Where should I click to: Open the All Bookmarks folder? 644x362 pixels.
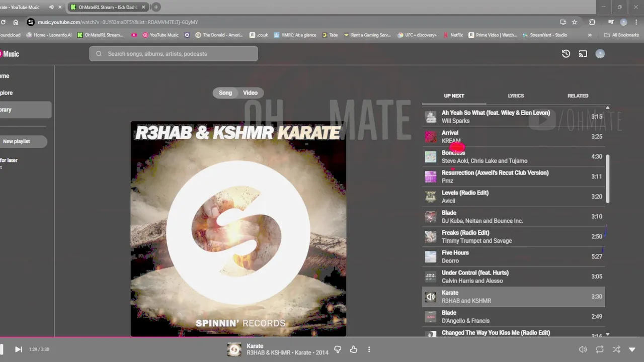[x=621, y=35]
